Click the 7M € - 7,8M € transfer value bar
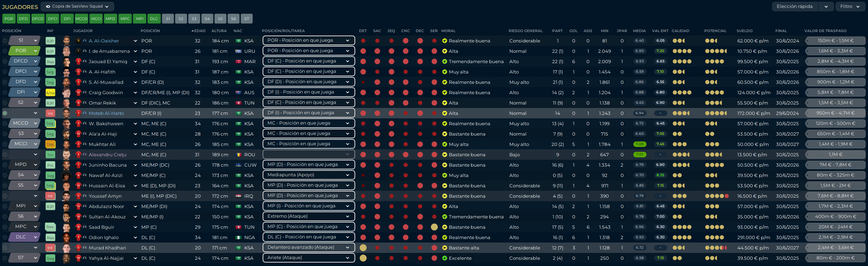 835,165
